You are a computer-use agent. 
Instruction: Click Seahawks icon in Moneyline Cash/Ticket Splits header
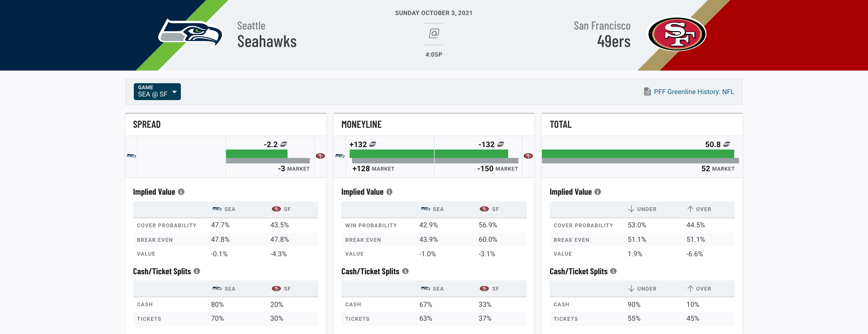tap(425, 288)
